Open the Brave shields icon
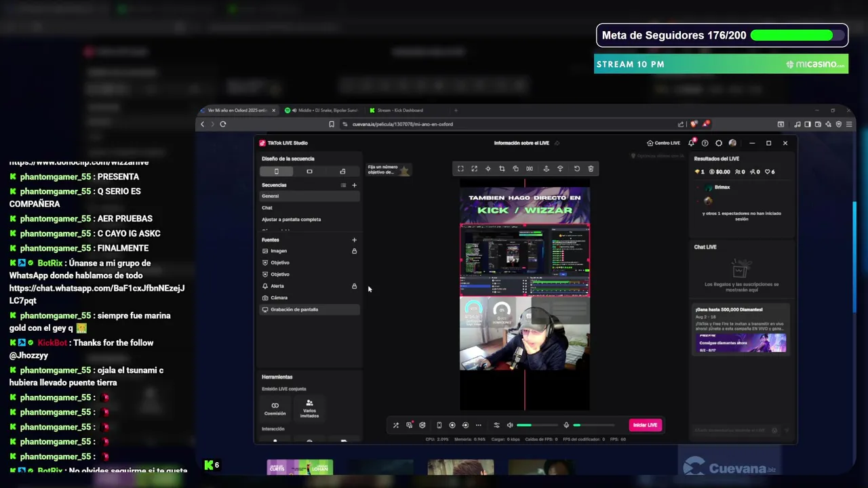The image size is (868, 488). 694,124
